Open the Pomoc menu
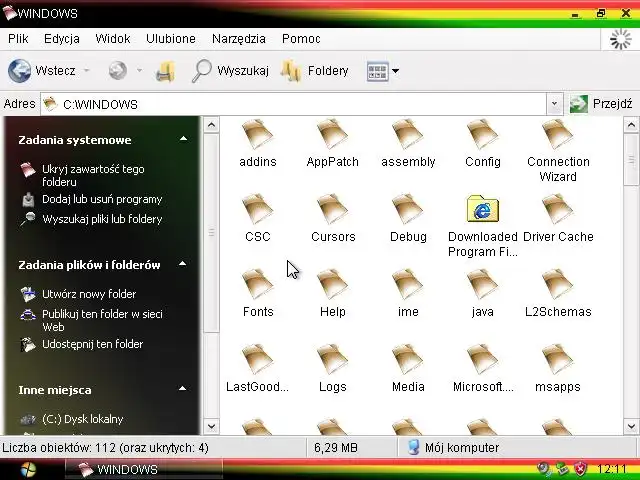This screenshot has width=640, height=480. pyautogui.click(x=301, y=39)
